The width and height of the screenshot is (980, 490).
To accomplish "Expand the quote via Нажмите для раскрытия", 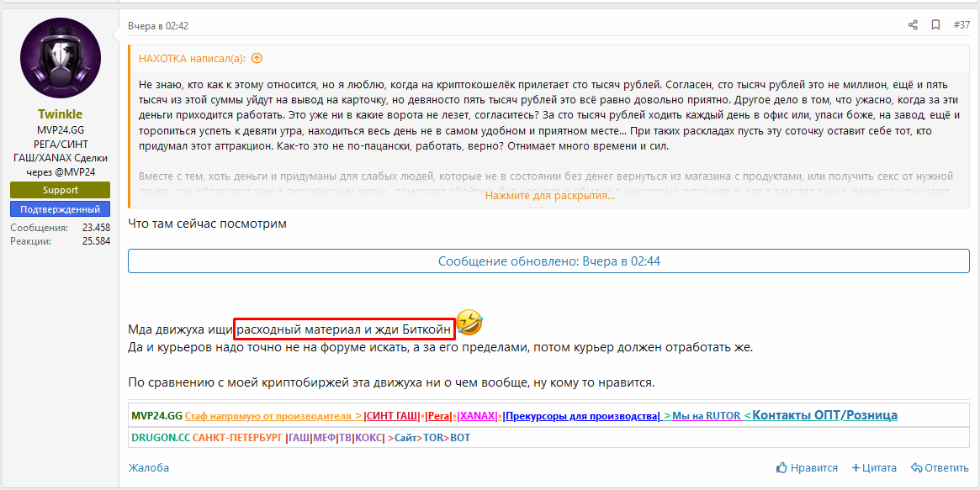I will [548, 196].
